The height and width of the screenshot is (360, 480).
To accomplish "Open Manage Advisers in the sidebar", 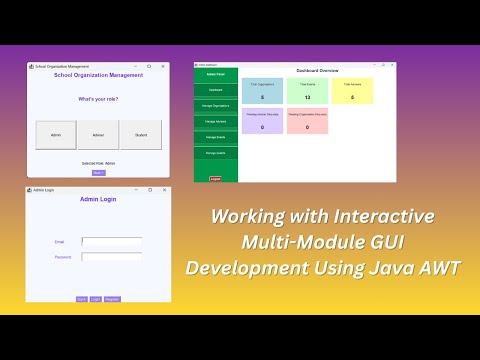I will (x=216, y=121).
